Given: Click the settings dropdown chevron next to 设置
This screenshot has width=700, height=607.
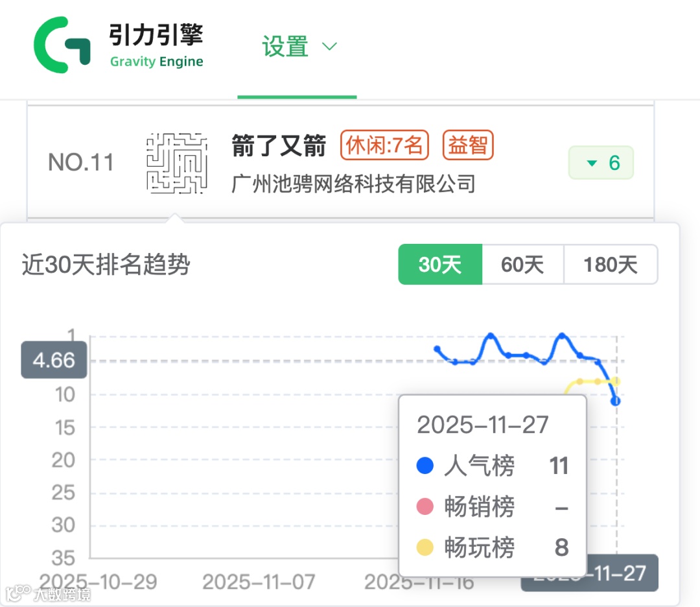Looking at the screenshot, I should [x=330, y=46].
